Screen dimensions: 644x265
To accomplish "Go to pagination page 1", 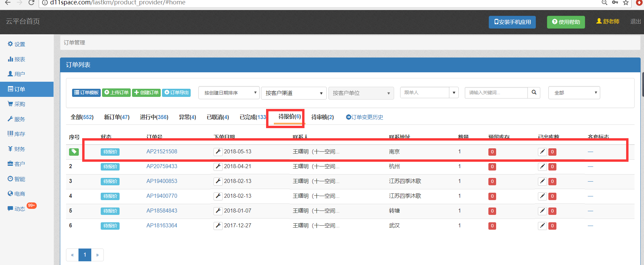I will click(85, 255).
